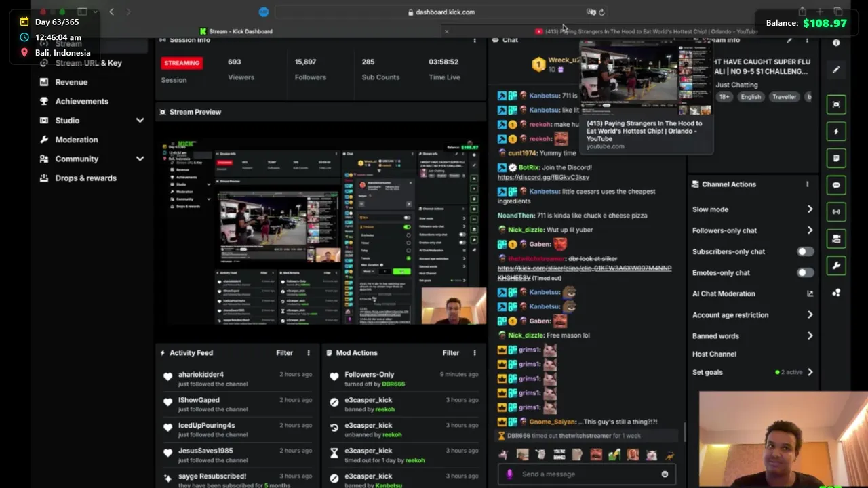Image resolution: width=868 pixels, height=488 pixels.
Task: Click username DBR666 in Mod Actions
Action: pos(393,384)
